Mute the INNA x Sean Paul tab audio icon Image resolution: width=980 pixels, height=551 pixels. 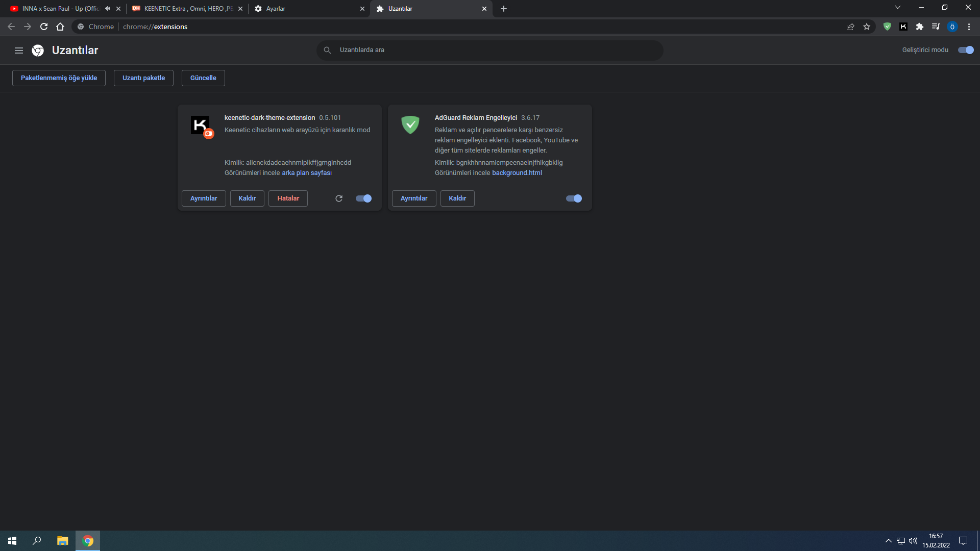107,9
